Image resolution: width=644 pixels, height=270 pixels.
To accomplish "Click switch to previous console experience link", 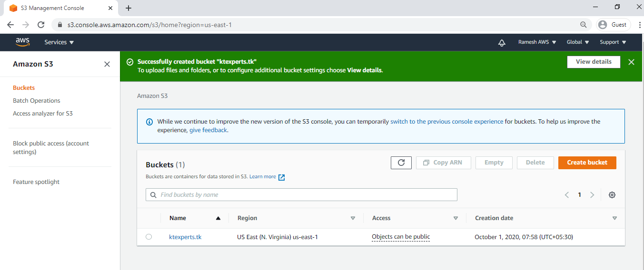I will (x=446, y=122).
